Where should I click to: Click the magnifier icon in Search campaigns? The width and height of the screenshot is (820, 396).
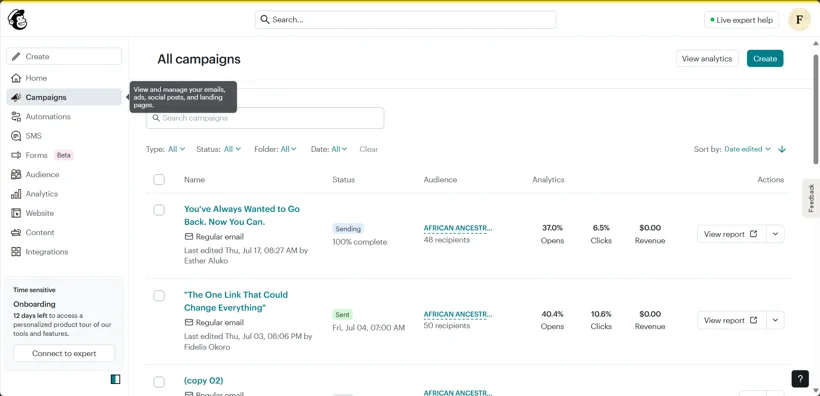point(156,118)
